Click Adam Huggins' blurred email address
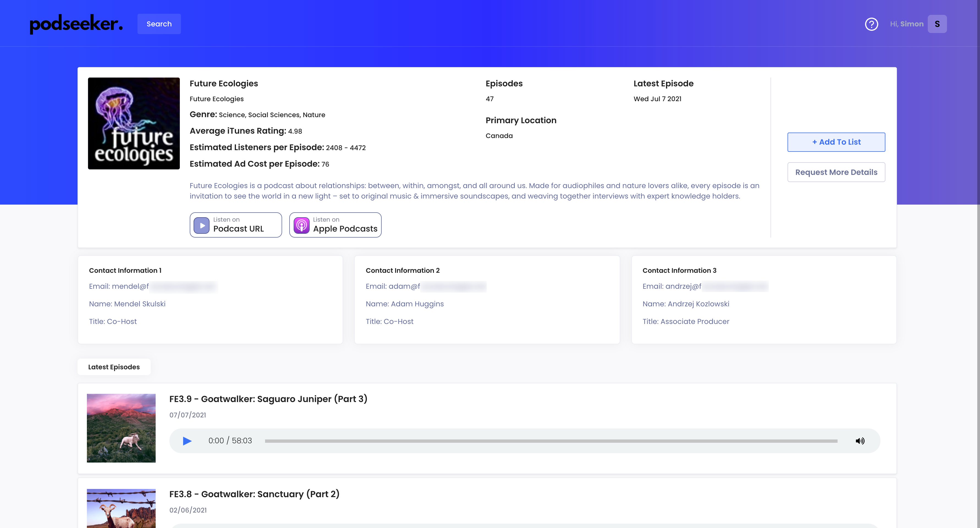 (x=453, y=286)
